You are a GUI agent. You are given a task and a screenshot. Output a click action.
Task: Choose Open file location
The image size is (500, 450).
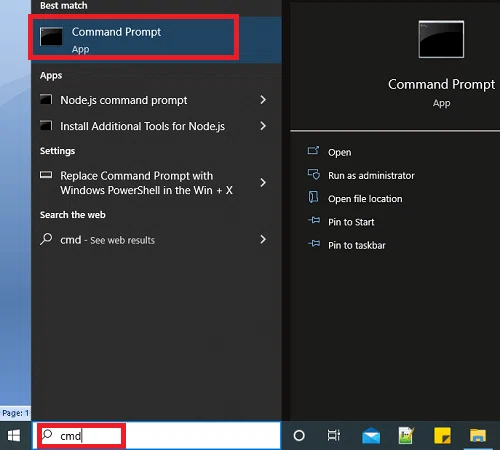tap(365, 199)
